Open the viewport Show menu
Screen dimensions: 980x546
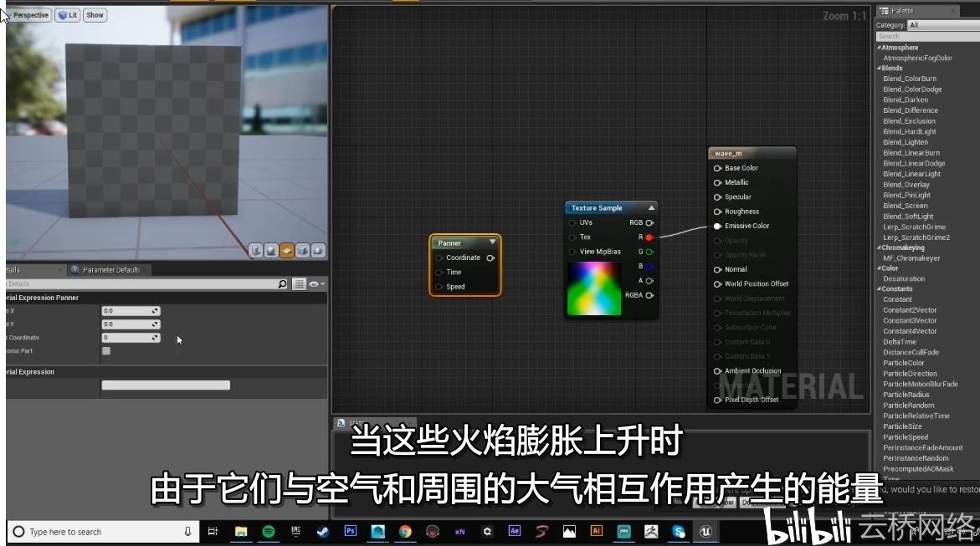(95, 15)
